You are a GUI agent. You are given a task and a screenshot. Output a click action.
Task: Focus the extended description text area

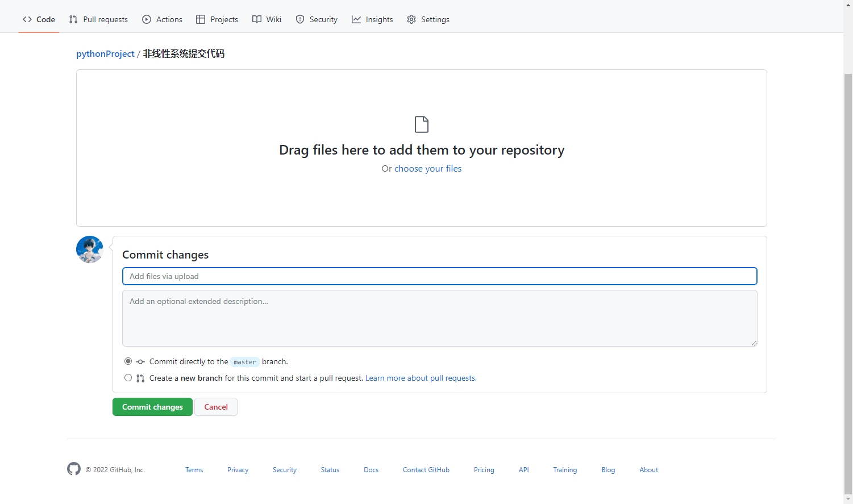(x=440, y=318)
